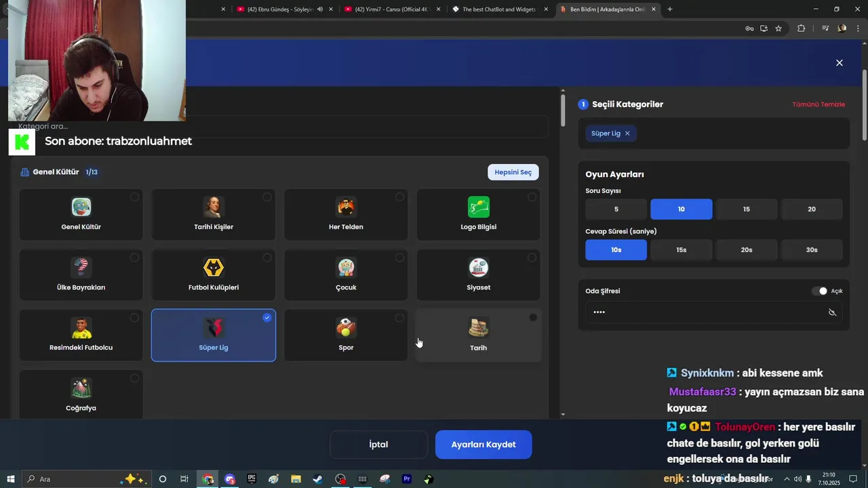
Task: Choose 20s answer time
Action: point(746,250)
